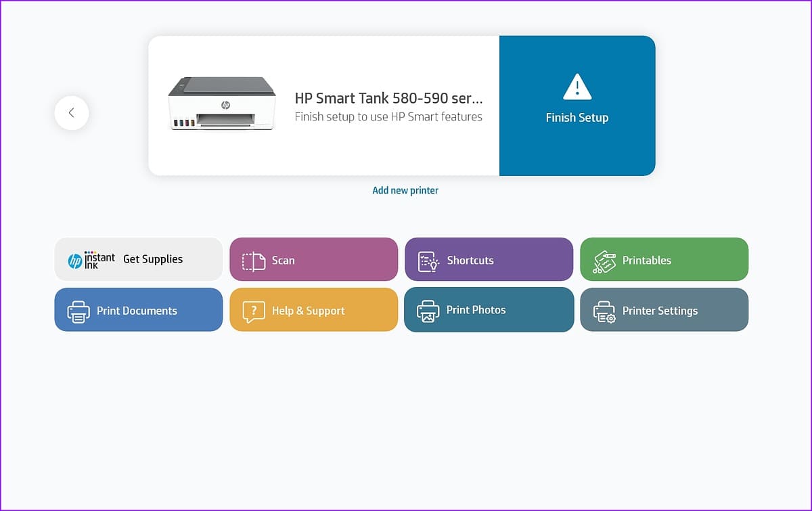812x511 pixels.
Task: Open the Get Supplies tile
Action: 139,259
